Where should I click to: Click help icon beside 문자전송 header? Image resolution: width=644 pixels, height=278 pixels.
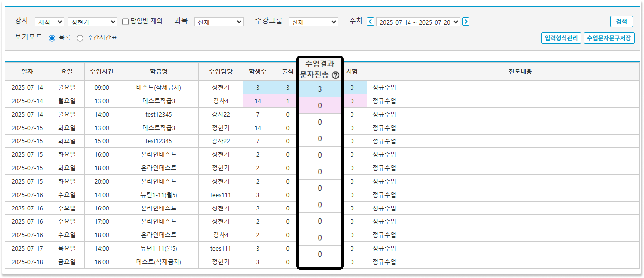335,75
